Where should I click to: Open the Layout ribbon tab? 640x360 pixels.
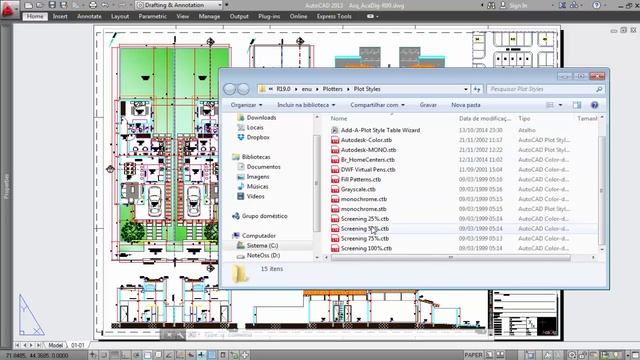pyautogui.click(x=120, y=16)
